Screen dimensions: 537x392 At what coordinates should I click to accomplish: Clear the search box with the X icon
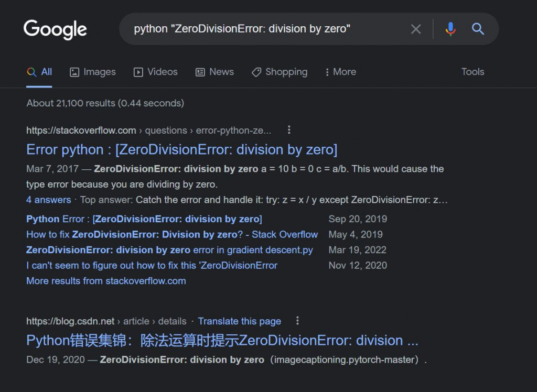(x=416, y=29)
